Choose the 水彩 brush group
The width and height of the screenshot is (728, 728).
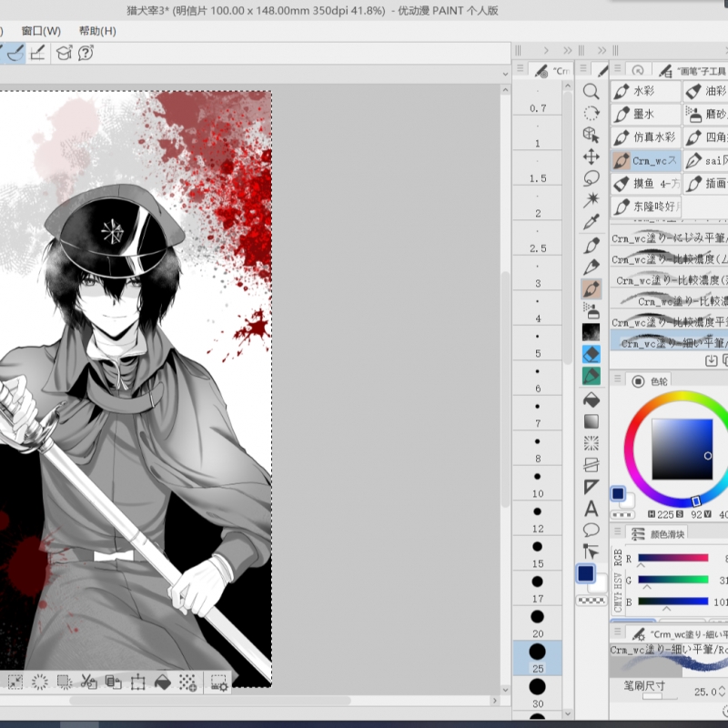(646, 91)
